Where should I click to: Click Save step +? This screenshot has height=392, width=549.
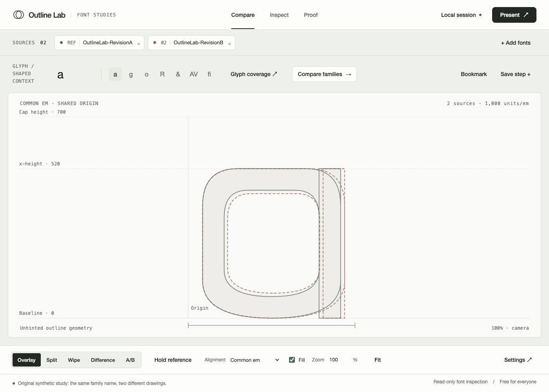click(x=515, y=74)
